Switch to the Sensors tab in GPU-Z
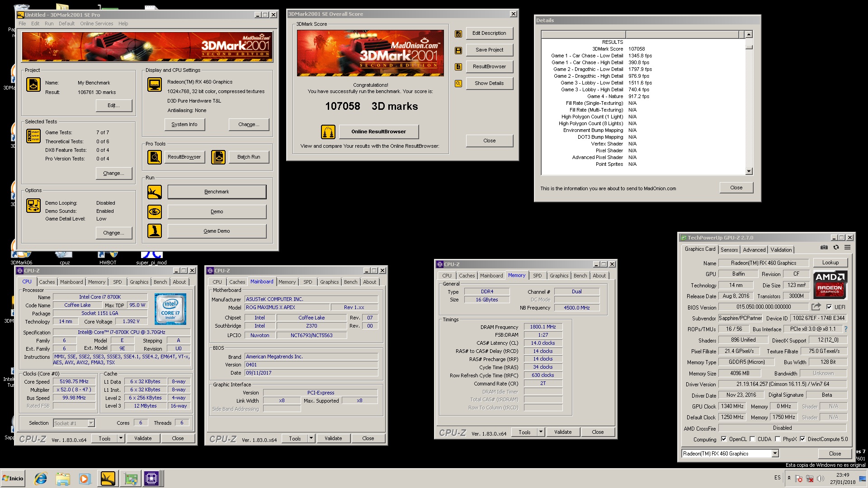Screen dimensions: 868x488 tap(729, 249)
